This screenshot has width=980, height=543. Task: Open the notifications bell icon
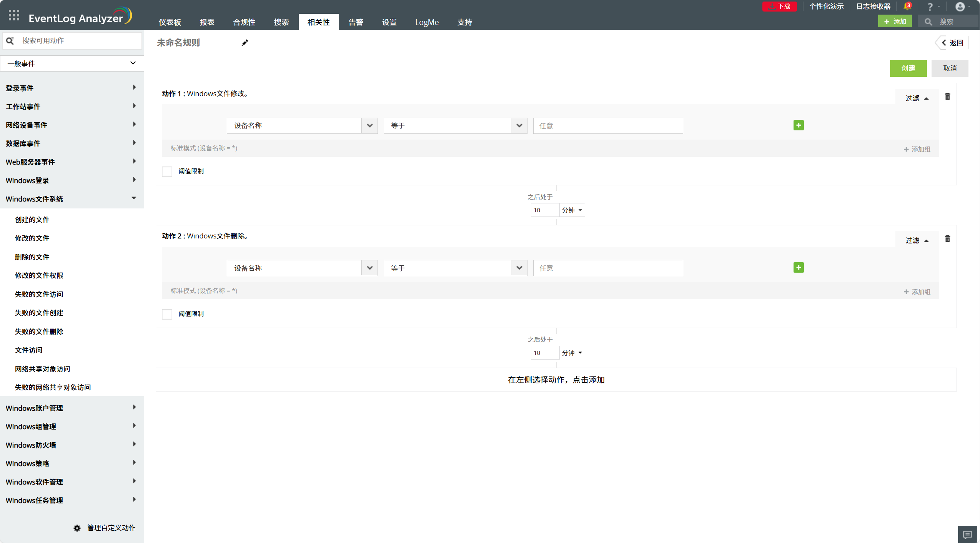click(x=907, y=7)
